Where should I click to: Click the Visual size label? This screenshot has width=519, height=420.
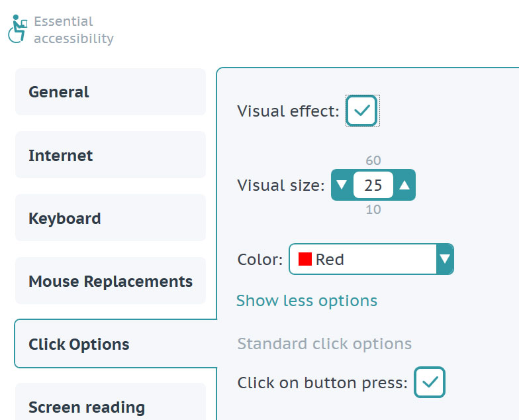click(281, 185)
